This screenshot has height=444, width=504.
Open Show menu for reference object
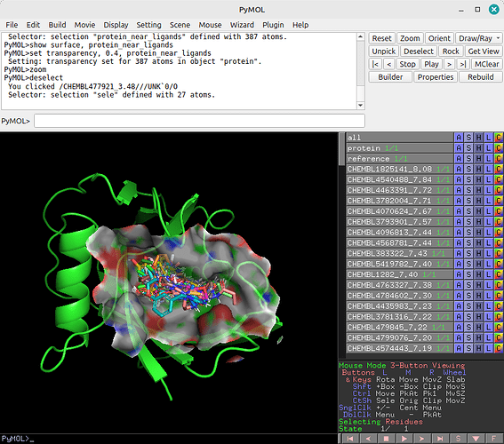point(468,159)
